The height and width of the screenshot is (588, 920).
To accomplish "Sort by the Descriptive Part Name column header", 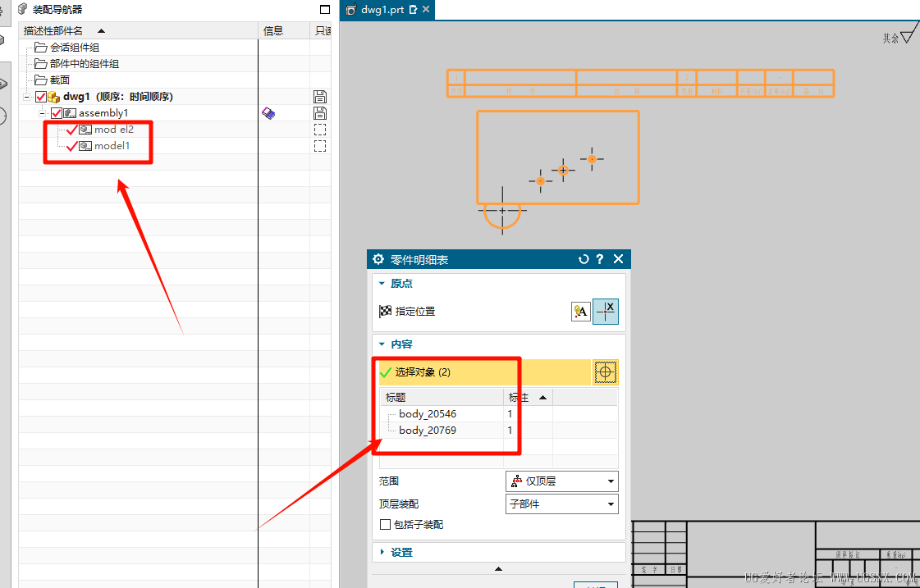I will point(139,30).
